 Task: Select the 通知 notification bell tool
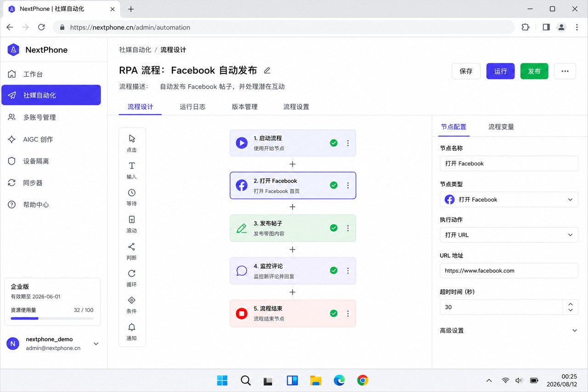tap(132, 332)
